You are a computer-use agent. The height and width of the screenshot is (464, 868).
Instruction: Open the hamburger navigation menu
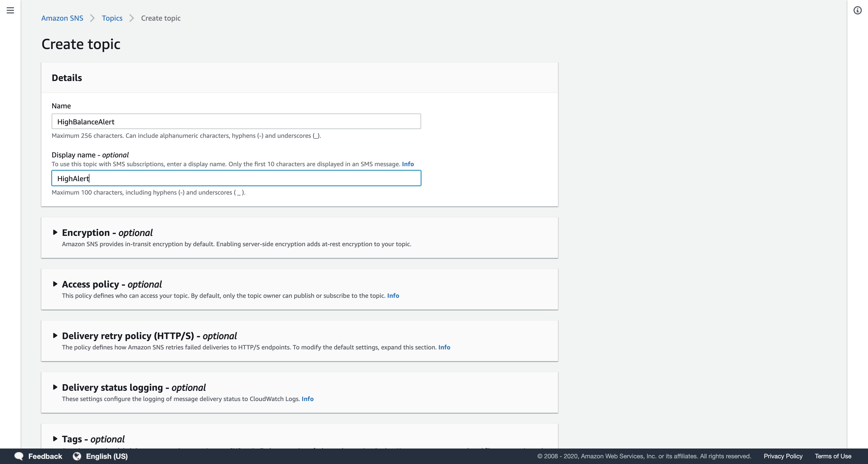[10, 10]
